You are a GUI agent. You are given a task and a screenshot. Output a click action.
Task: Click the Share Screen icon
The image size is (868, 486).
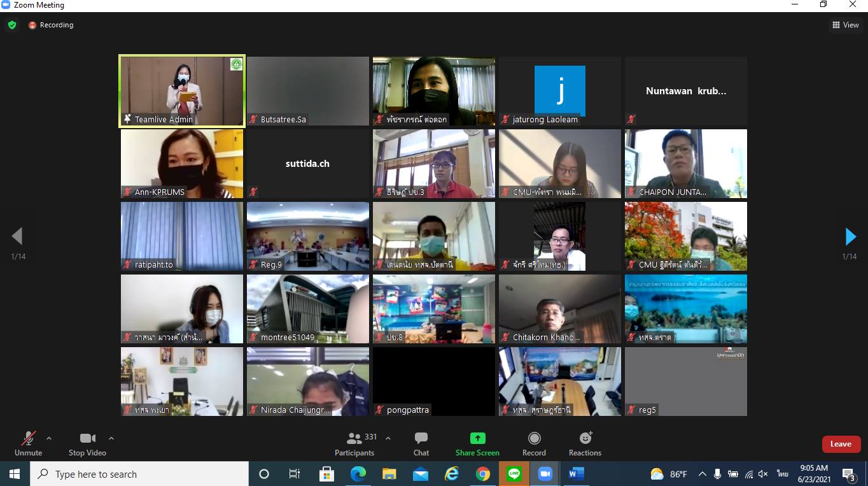477,438
